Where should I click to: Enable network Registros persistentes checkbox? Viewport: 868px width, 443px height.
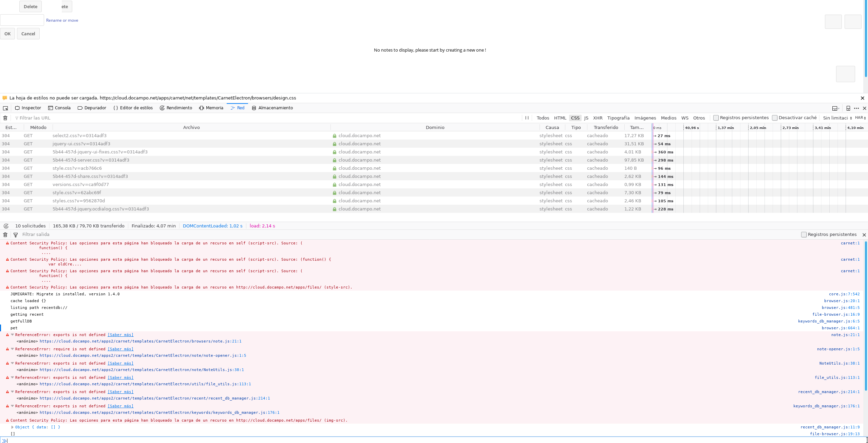pos(716,118)
